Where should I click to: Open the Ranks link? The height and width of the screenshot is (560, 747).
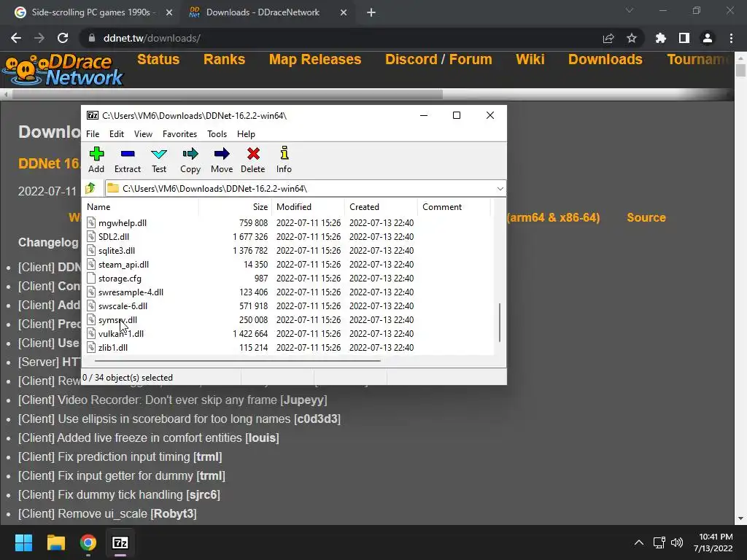(224, 59)
